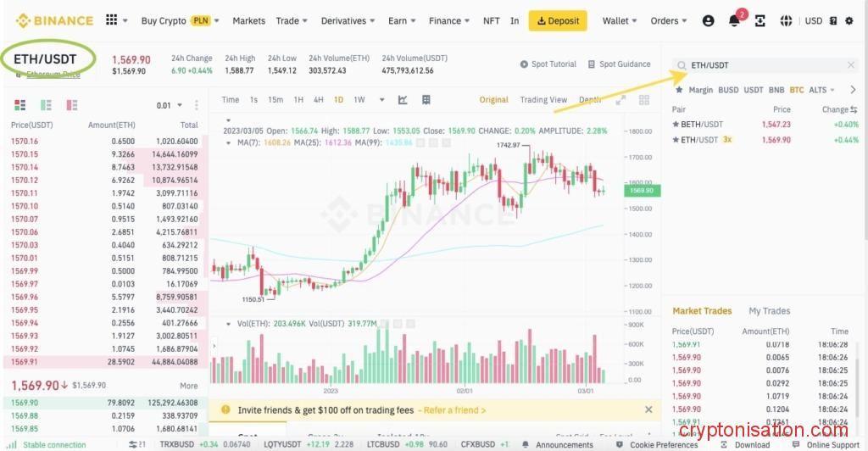Viewport: 868px width, 451px height.
Task: Toggle favorites star filter in pairs list
Action: (677, 90)
